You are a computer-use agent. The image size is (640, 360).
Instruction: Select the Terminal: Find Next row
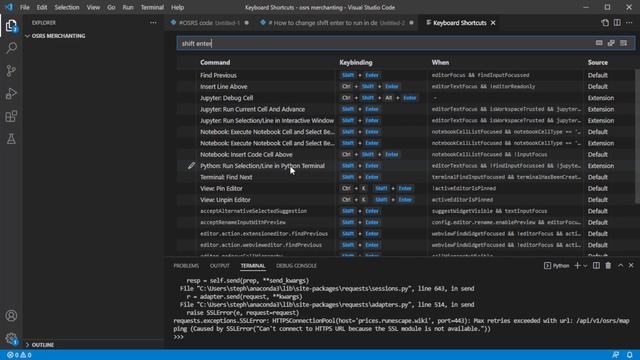[x=405, y=177]
